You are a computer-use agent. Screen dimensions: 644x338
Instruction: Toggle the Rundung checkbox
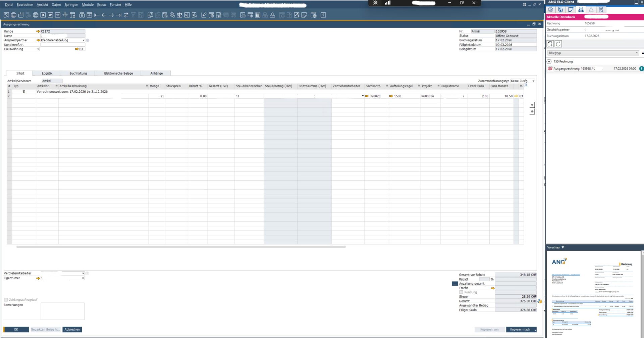461,292
